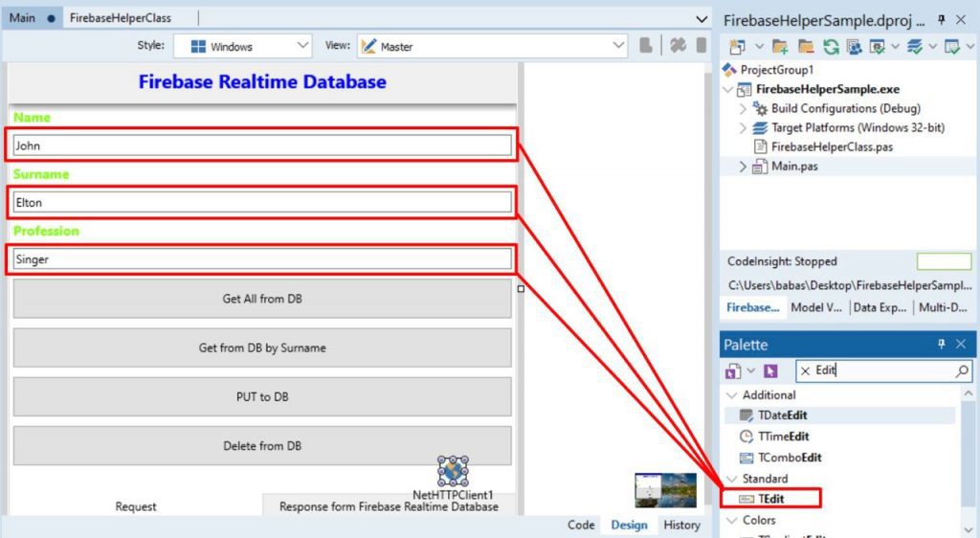Select the Design view tab
The image size is (980, 538).
(x=629, y=525)
